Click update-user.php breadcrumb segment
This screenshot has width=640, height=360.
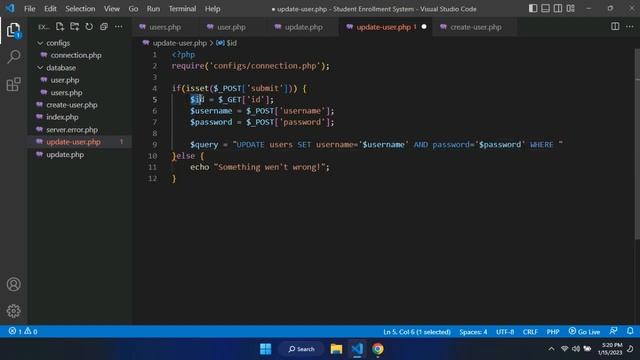[x=180, y=43]
